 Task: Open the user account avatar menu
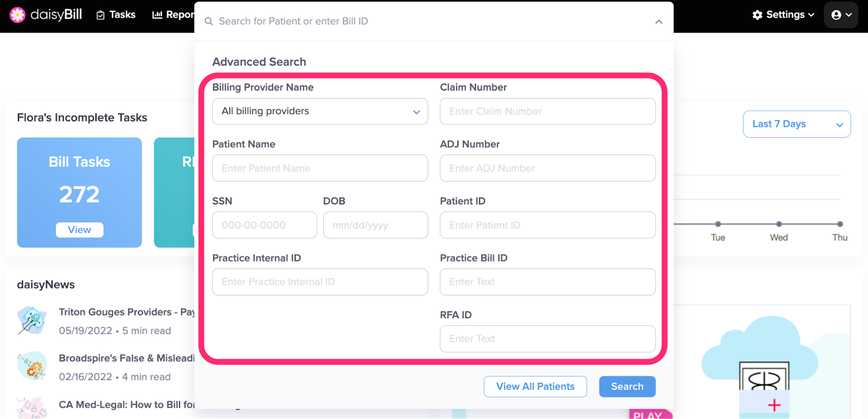(x=841, y=15)
